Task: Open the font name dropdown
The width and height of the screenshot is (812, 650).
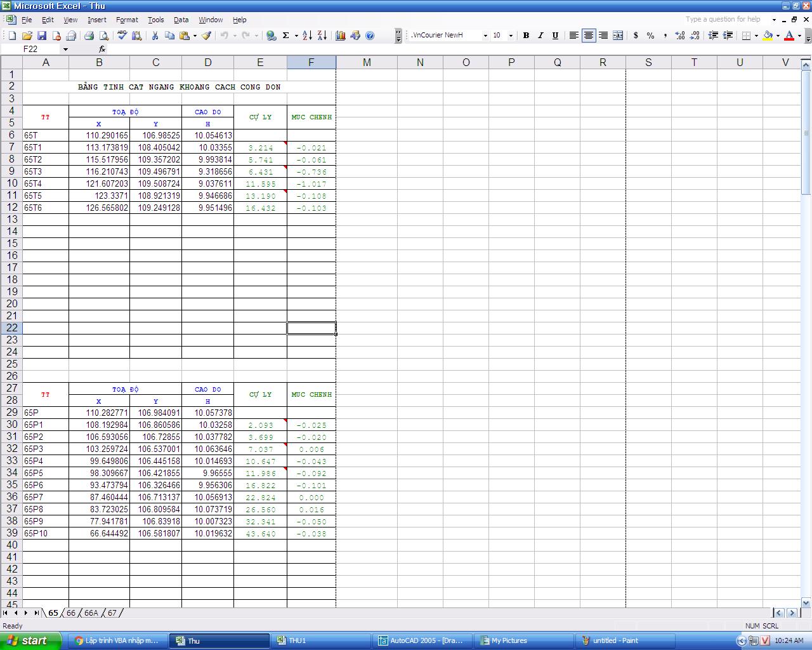Action: [485, 36]
